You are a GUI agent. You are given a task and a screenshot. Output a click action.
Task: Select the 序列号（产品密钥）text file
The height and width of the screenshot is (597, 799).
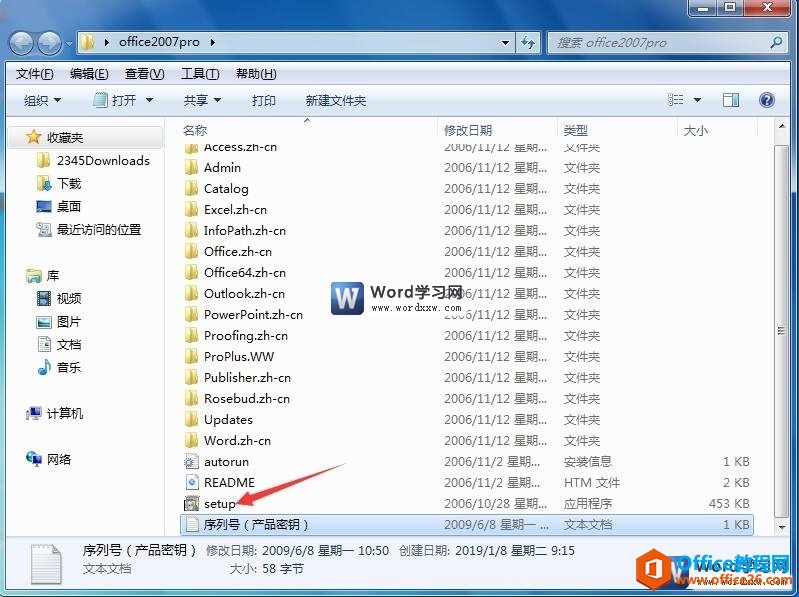(x=467, y=525)
